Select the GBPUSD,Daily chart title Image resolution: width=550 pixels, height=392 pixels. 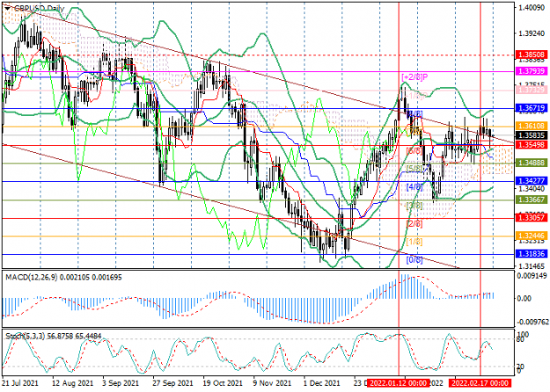point(39,8)
